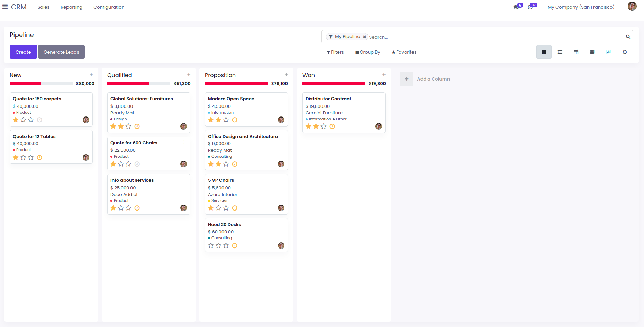Open the CRM main apps menu icon
This screenshot has width=644, height=327.
5,7
